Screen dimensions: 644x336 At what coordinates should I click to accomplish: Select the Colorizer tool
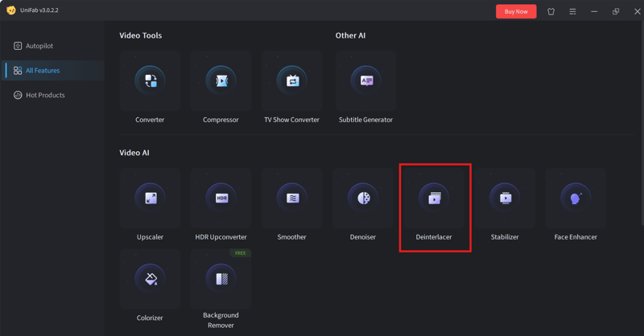coord(150,280)
